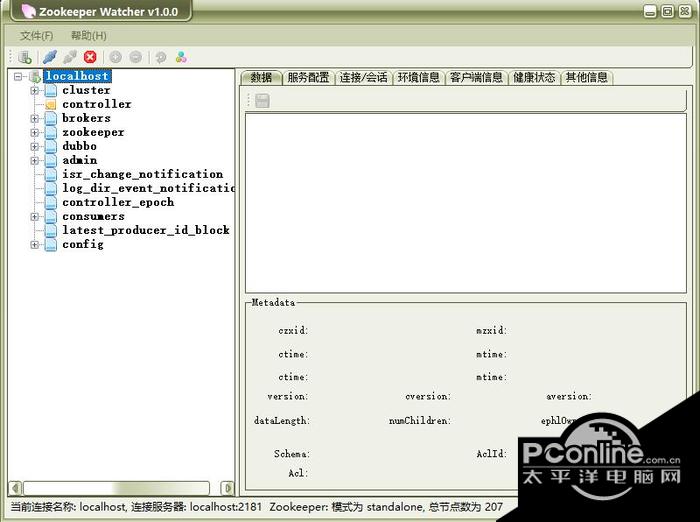
Task: Expand the cluster tree node
Action: 34,91
